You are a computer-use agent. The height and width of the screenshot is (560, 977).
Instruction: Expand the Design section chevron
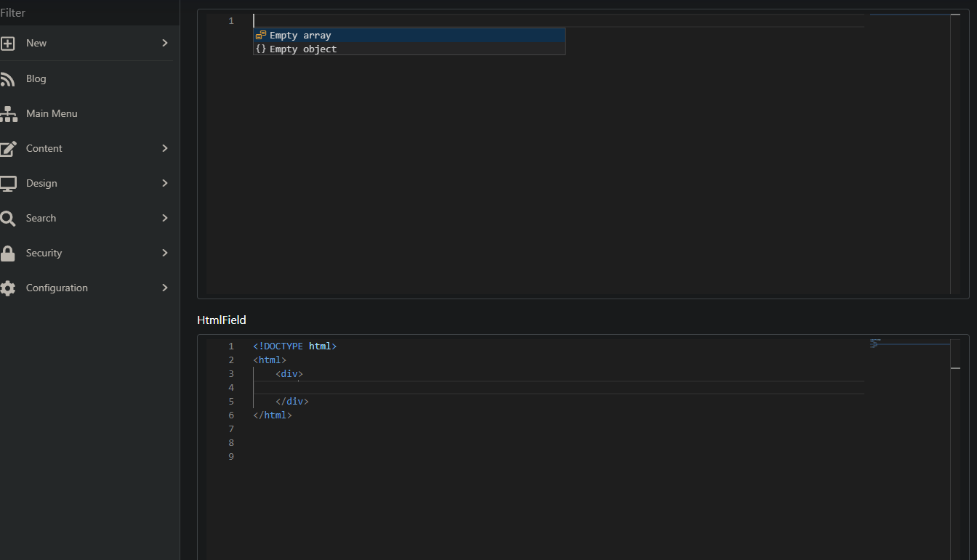coord(165,183)
